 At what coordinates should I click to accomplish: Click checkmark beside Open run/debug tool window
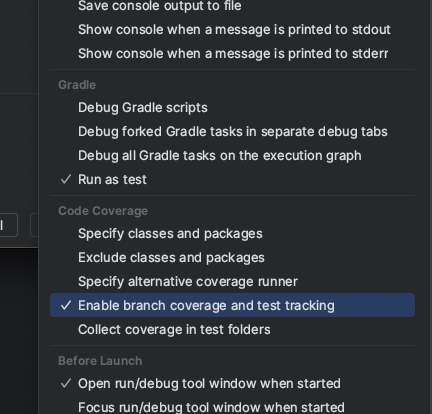[x=66, y=383]
